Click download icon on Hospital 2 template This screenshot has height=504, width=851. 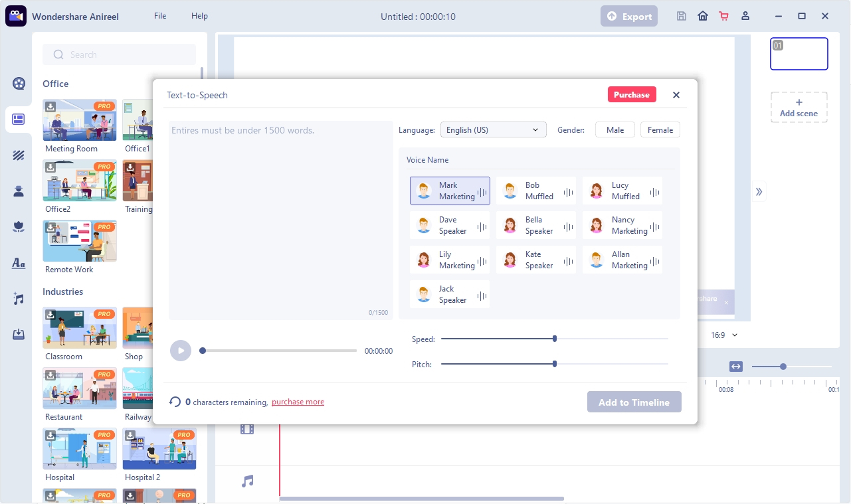pyautogui.click(x=130, y=436)
